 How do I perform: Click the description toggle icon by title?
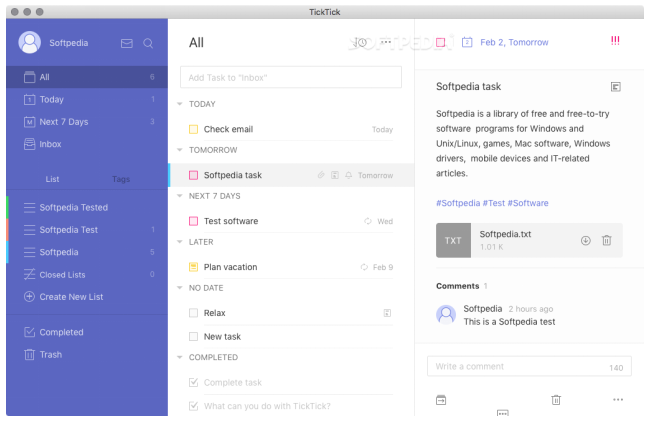(x=616, y=87)
